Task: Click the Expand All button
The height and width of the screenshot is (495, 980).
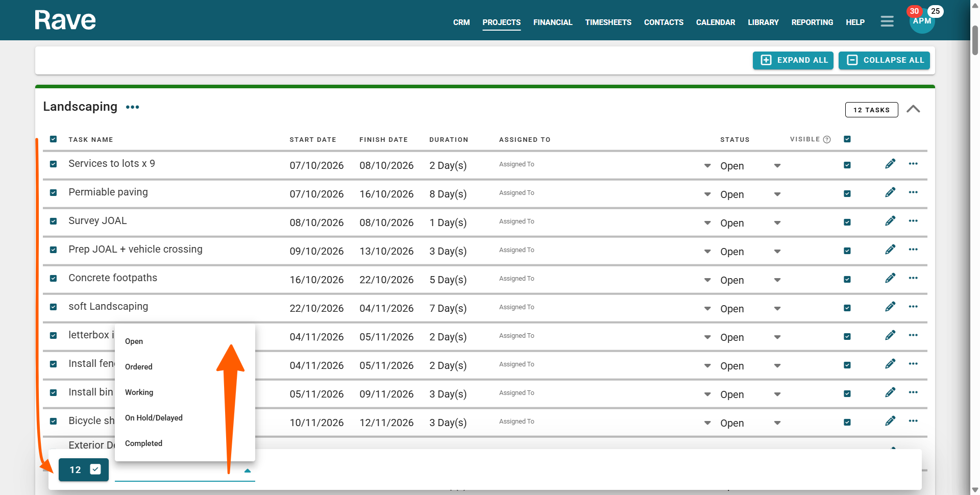Action: 793,60
